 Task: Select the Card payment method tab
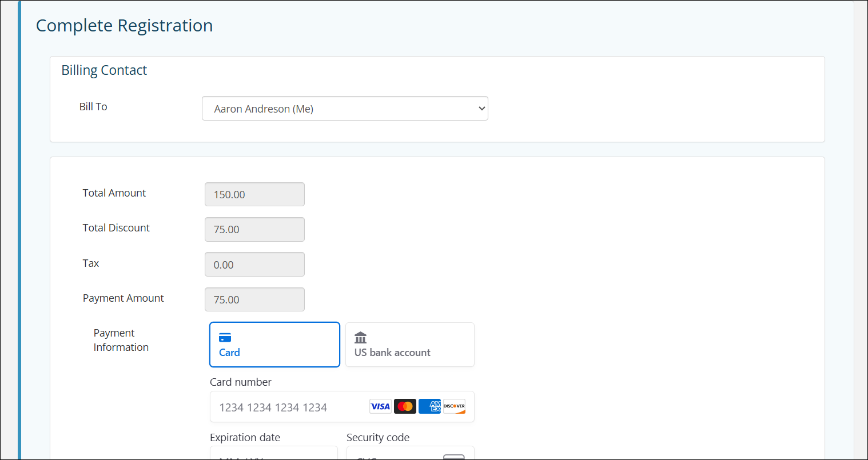[274, 345]
